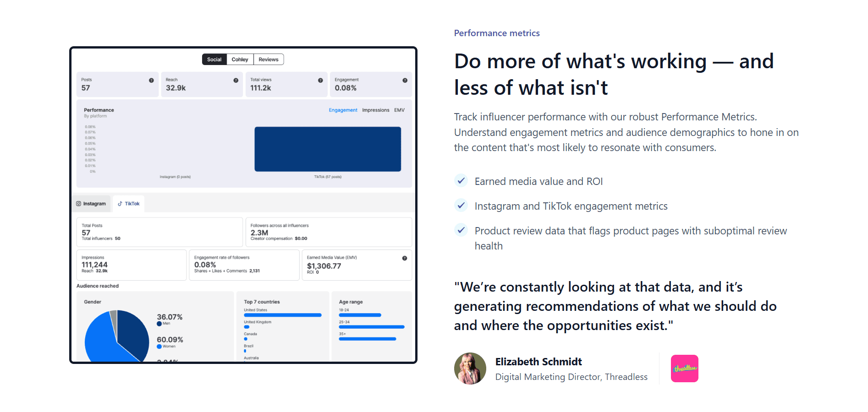Click the Men legend dot
The width and height of the screenshot is (868, 412).
click(x=159, y=324)
